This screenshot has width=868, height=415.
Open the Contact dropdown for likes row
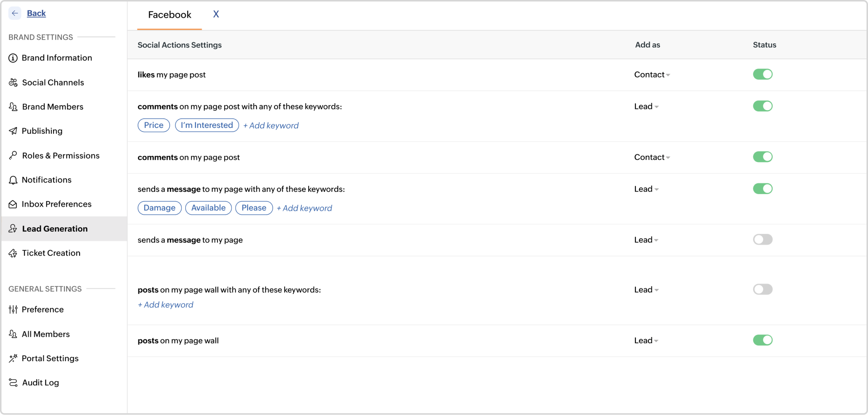point(652,75)
